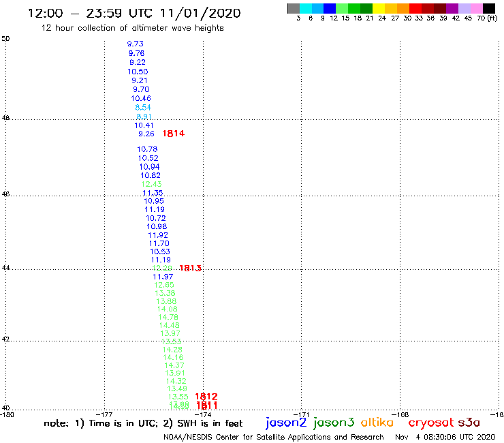Click the legend scale number 24
Image resolution: width=504 pixels, height=443 pixels.
382,18
